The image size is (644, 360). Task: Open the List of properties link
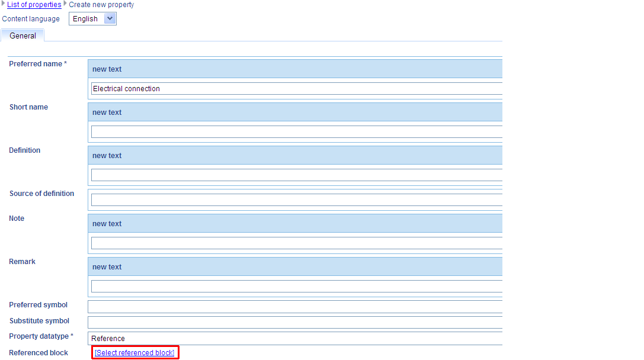click(34, 5)
